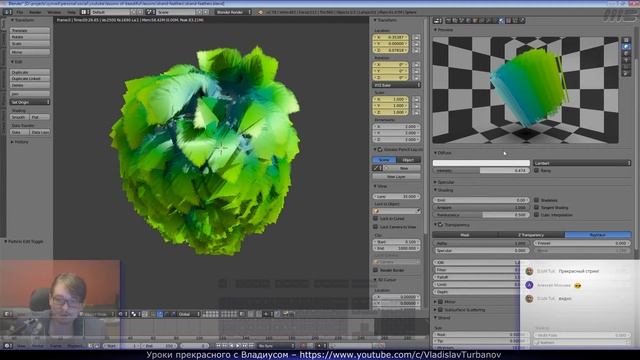Enable the Lock to Cursor checkbox
Viewport: 640px width, 360px height.
(x=376, y=219)
